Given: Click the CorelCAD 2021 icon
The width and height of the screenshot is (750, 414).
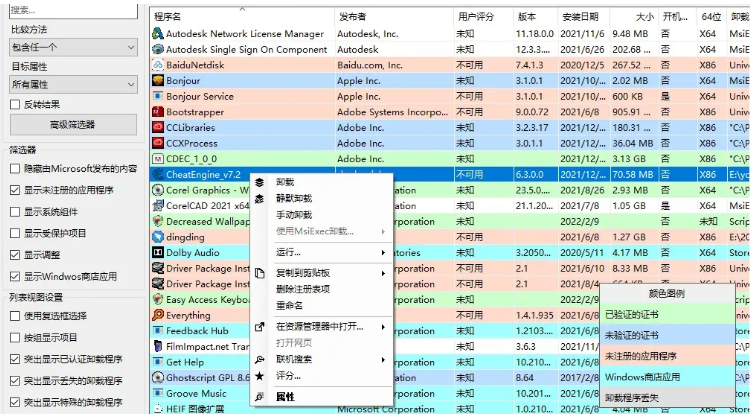Looking at the screenshot, I should point(157,206).
